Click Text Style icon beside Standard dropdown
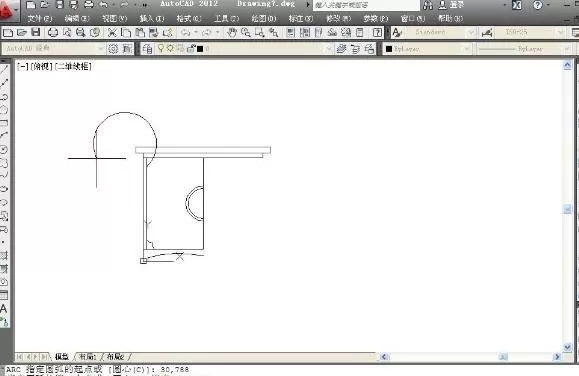This screenshot has width=579, height=376. point(397,33)
